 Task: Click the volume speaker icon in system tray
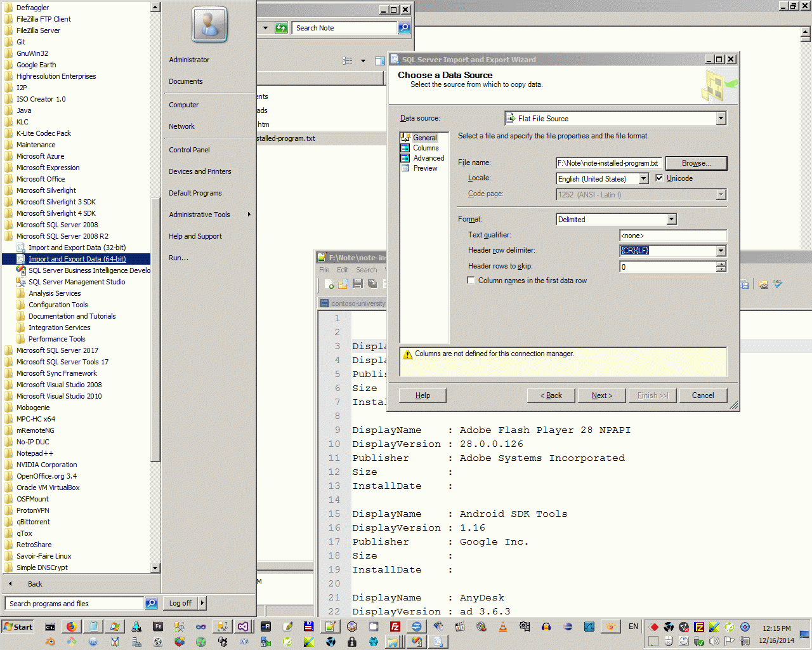click(x=714, y=641)
